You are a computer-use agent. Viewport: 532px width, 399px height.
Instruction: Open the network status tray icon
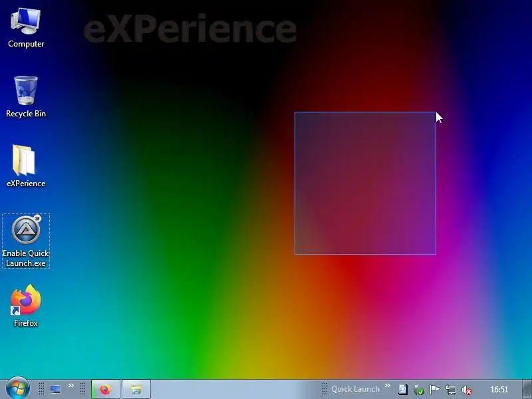tap(451, 390)
